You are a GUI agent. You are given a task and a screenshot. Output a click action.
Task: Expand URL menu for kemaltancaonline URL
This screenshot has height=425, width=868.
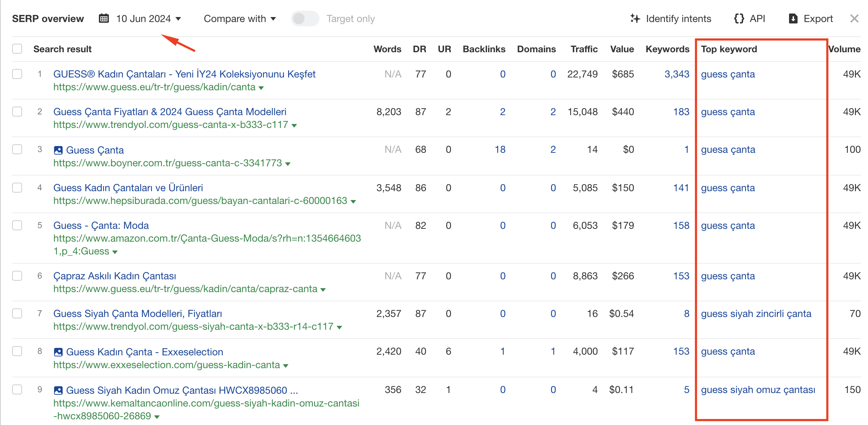157,417
